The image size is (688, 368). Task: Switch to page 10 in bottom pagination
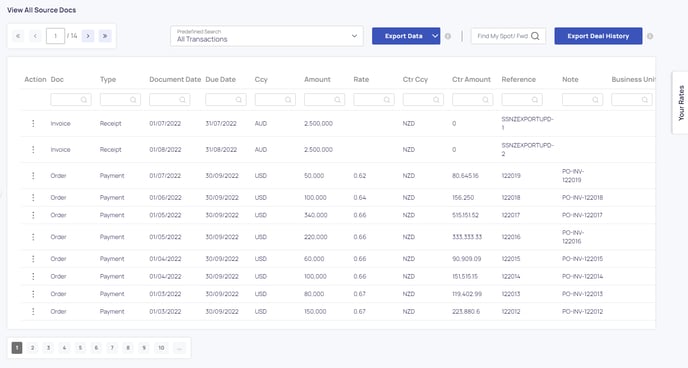click(x=161, y=348)
